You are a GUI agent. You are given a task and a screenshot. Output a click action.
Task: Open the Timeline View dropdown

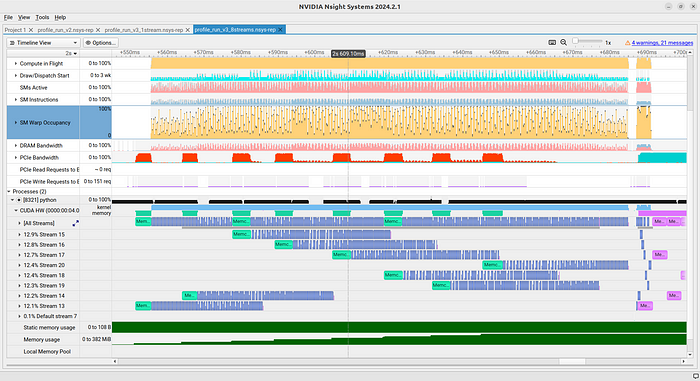(43, 43)
